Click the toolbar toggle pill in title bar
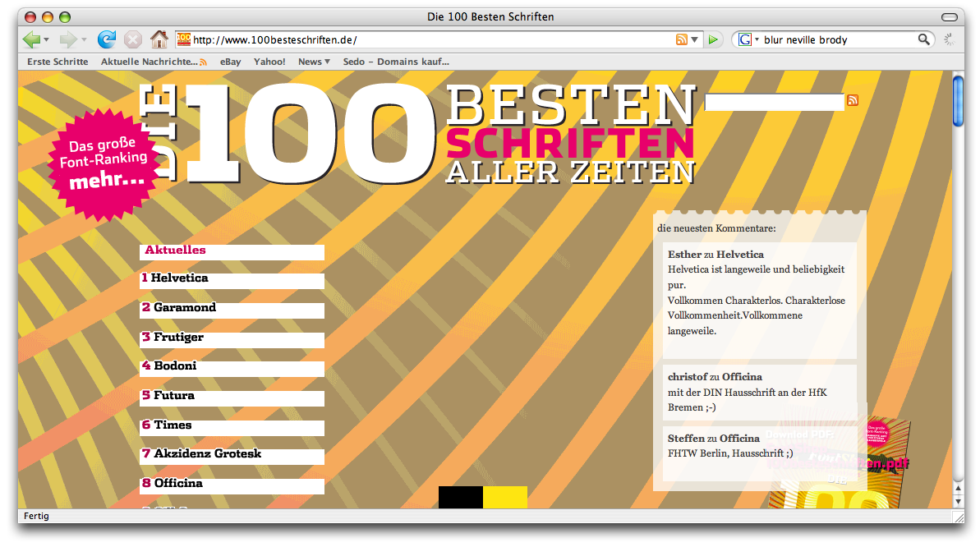The height and width of the screenshot is (547, 980). tap(949, 17)
